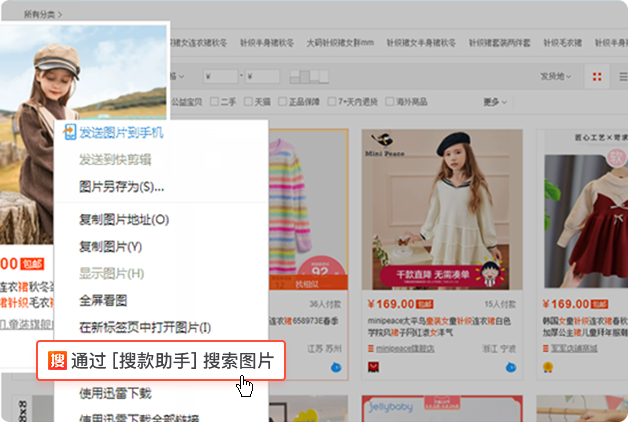The height and width of the screenshot is (422, 628).
Task: Click the 搜 orange search assistant icon
Action: pyautogui.click(x=57, y=360)
